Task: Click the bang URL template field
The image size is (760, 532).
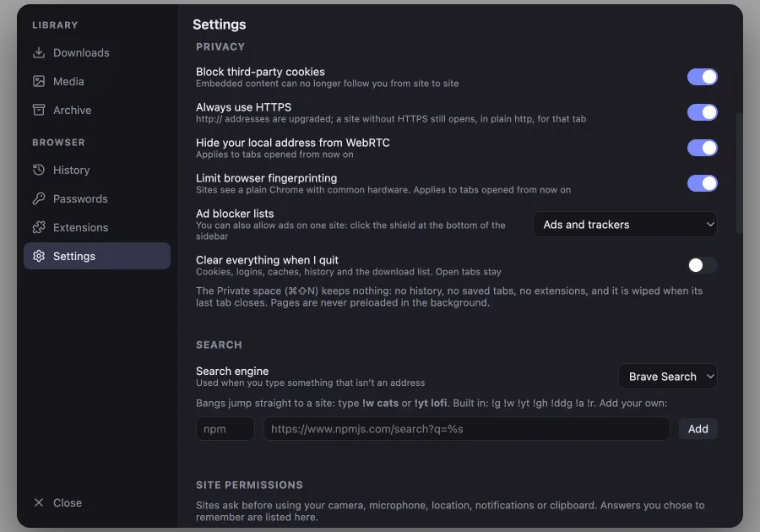Action: click(x=467, y=429)
